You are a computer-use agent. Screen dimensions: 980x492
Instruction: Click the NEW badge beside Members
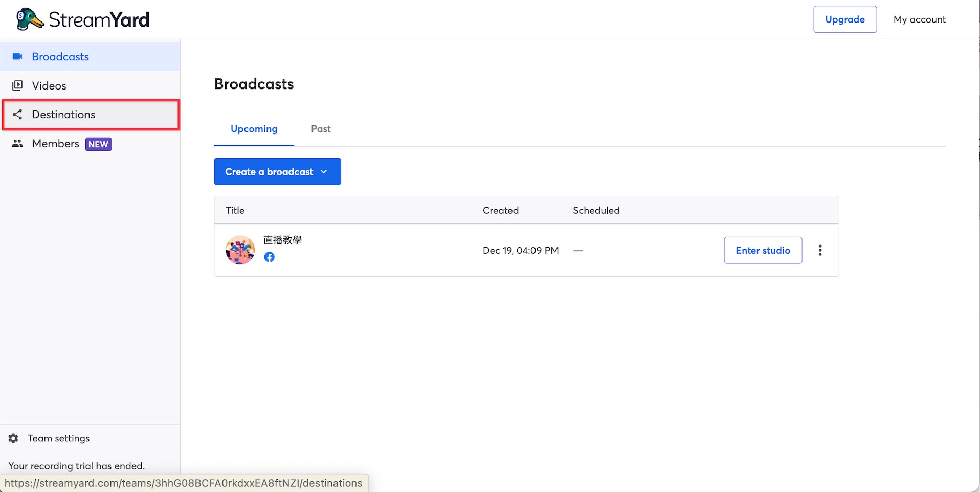pos(98,144)
